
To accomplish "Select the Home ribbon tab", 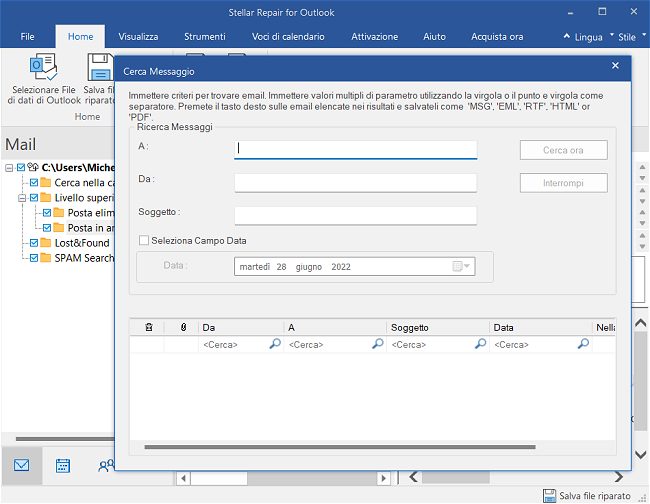I will point(80,36).
